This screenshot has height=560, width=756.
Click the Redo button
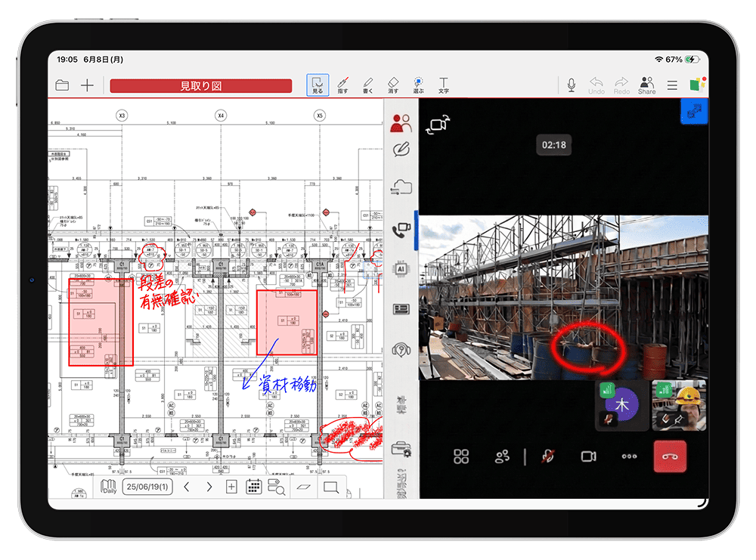click(621, 85)
